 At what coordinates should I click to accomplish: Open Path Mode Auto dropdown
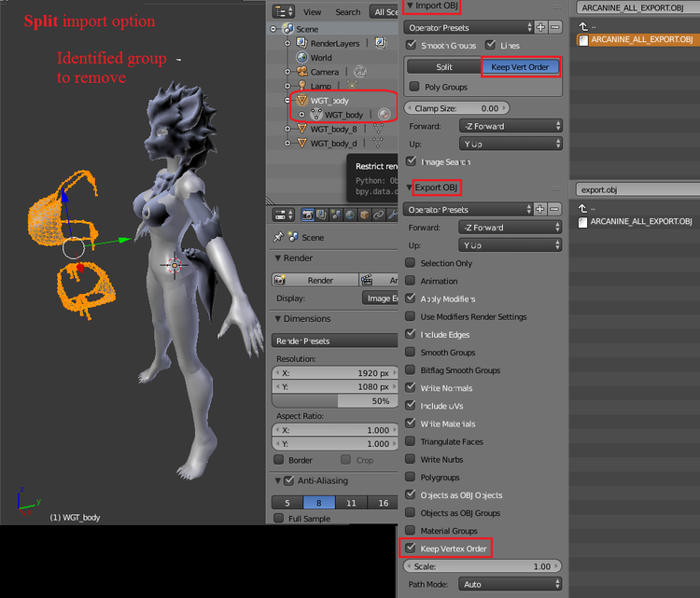tap(511, 584)
